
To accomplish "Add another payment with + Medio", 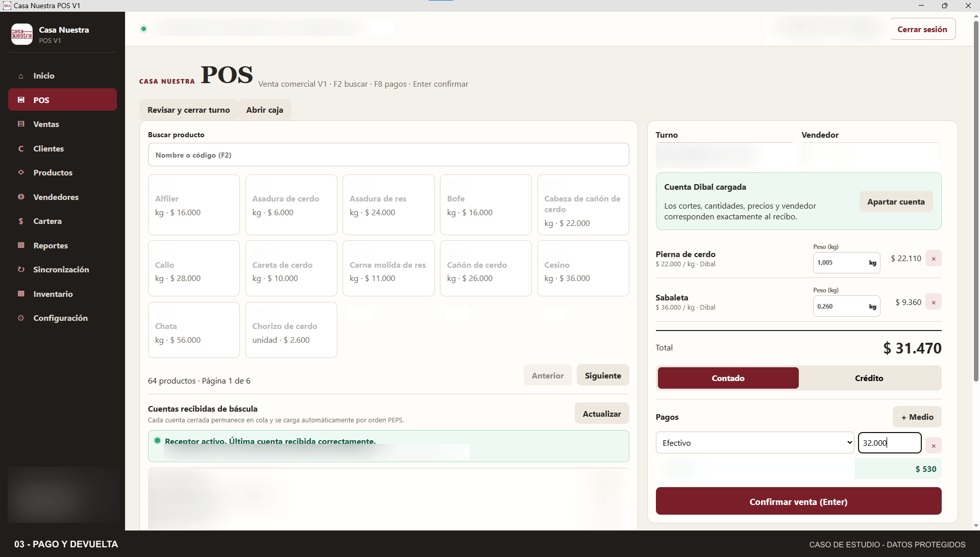I will [x=917, y=417].
